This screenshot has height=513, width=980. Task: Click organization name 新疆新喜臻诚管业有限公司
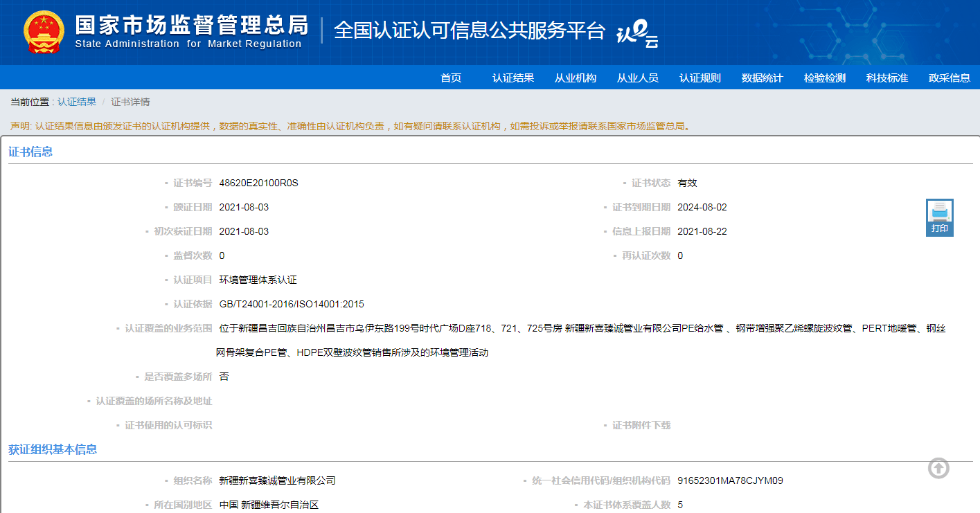tap(277, 480)
